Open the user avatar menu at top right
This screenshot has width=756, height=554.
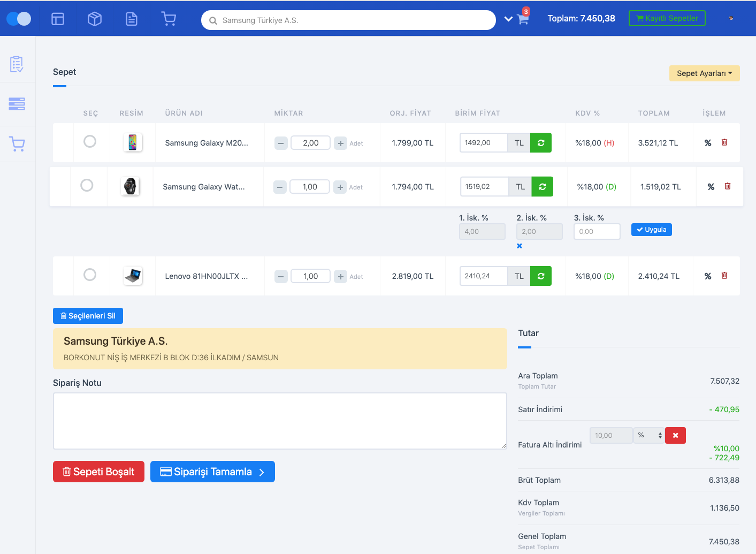731,18
